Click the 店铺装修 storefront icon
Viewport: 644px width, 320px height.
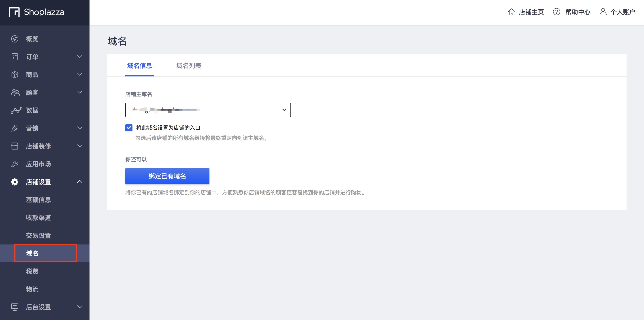click(15, 146)
